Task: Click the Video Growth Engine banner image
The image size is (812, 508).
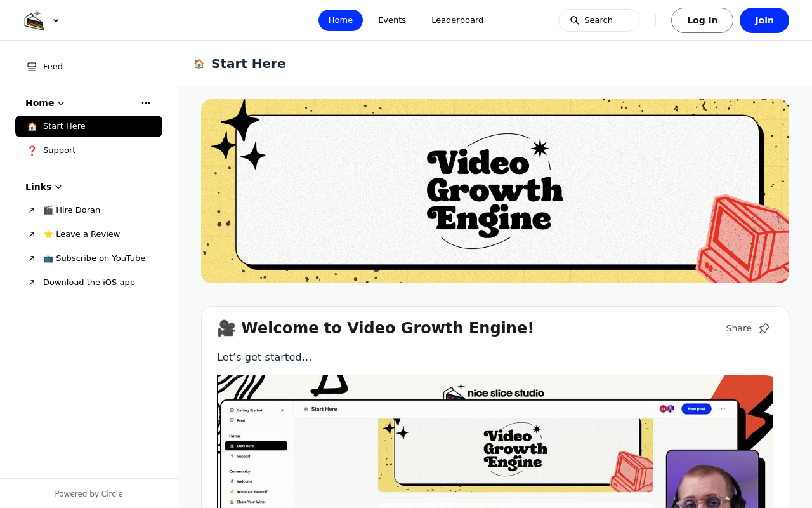Action: point(495,191)
